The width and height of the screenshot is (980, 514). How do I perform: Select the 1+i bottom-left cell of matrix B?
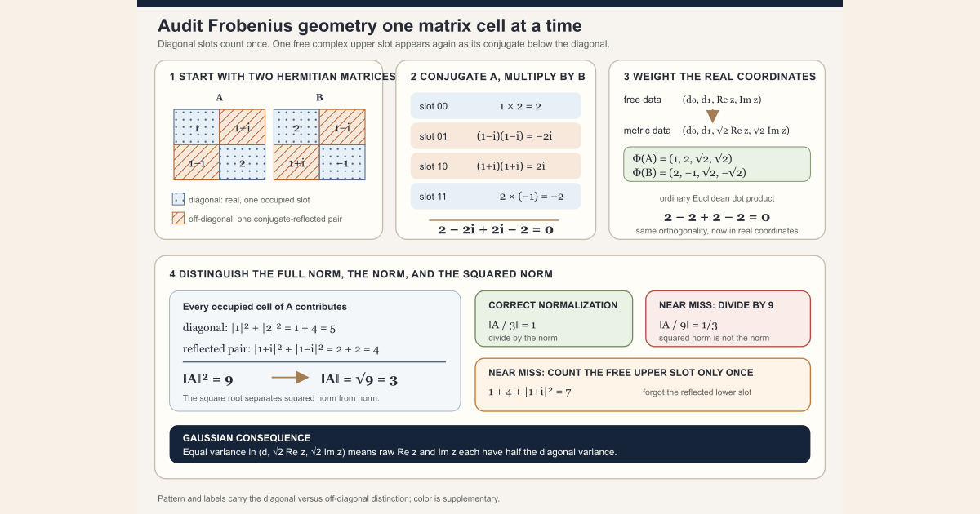(x=296, y=162)
